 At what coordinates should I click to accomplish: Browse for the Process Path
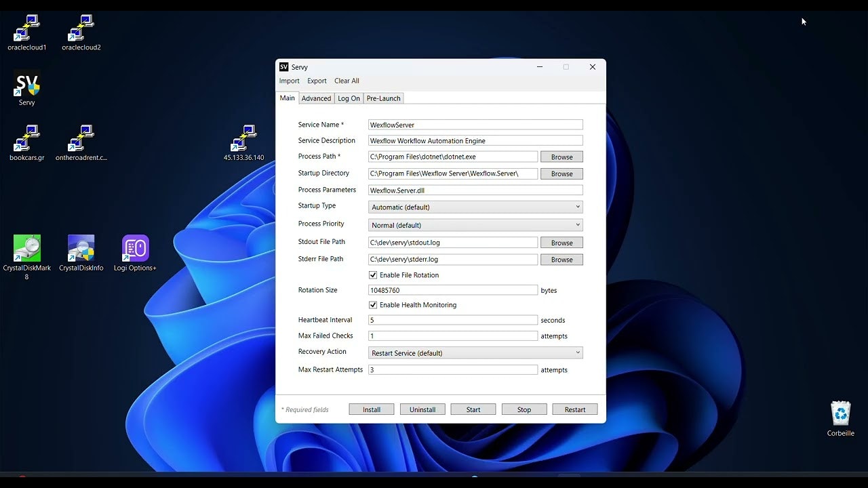(x=561, y=157)
